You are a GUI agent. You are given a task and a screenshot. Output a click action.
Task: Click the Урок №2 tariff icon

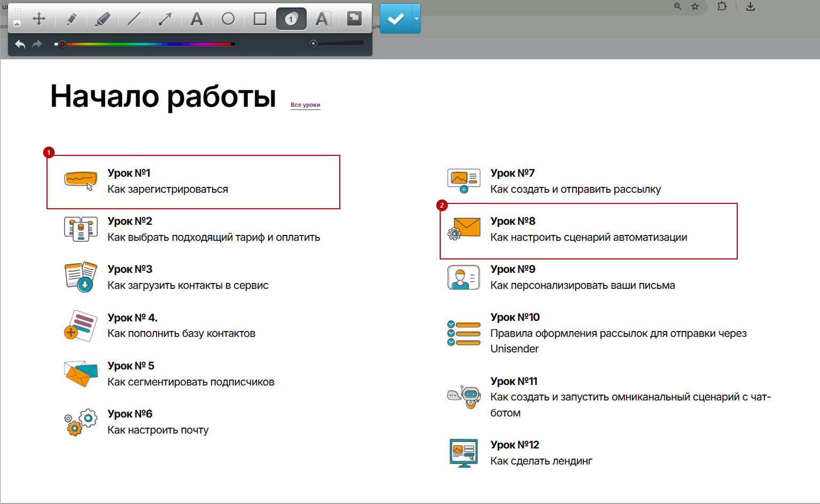click(81, 229)
